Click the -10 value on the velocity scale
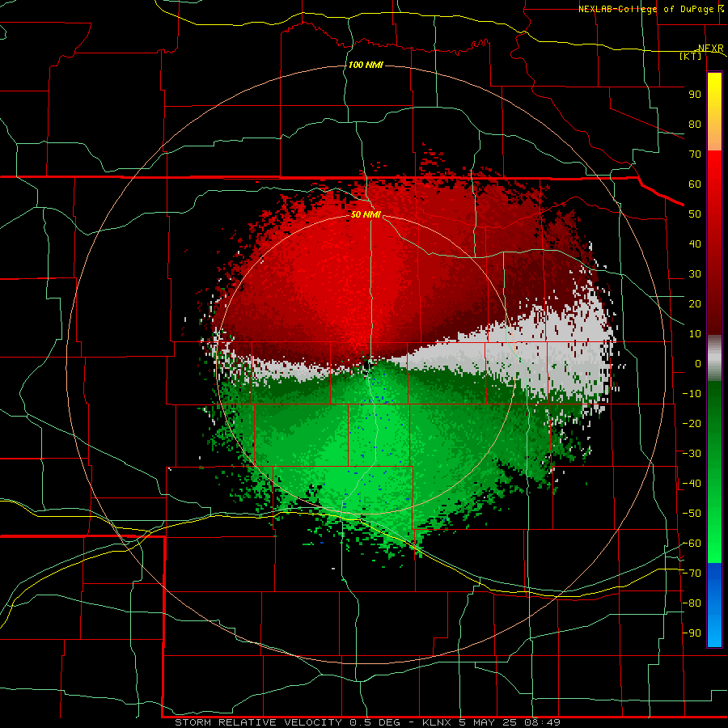The image size is (728, 728). 692,394
